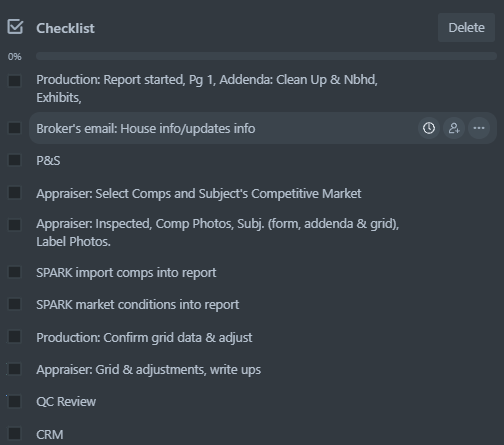Check off Broker's email: House info item
This screenshot has width=504, height=445.
tap(14, 128)
